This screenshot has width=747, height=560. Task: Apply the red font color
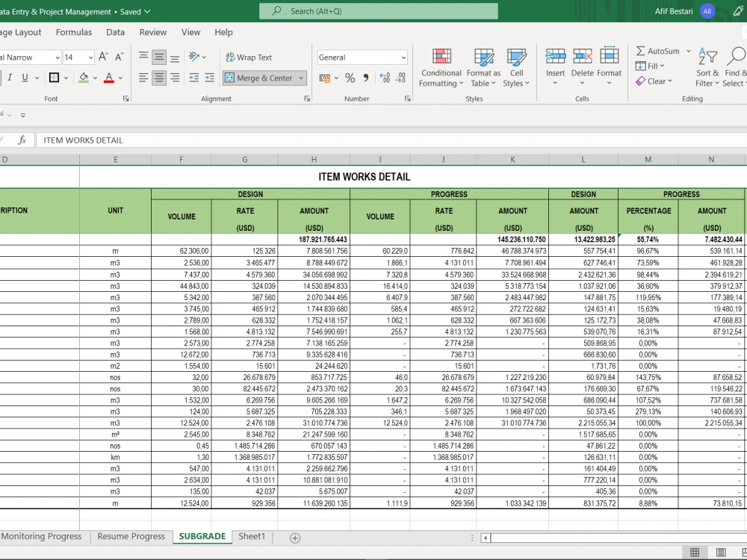click(x=109, y=78)
